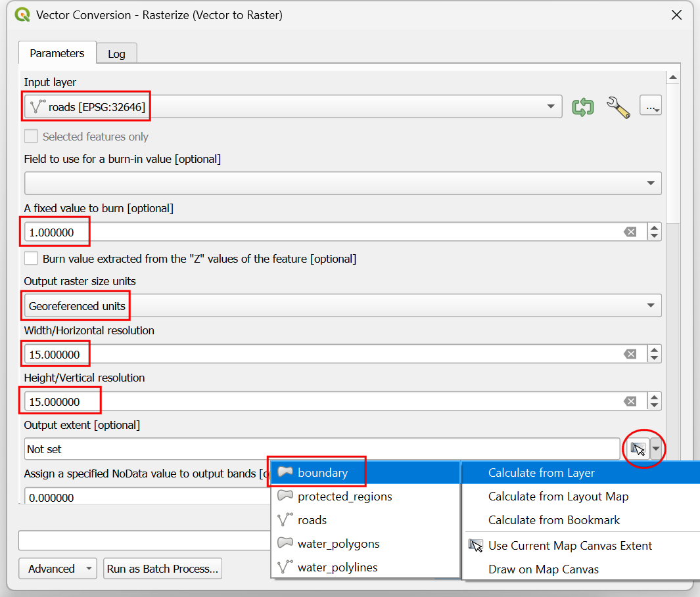Click the Use Current Map Canvas Extent icon
The height and width of the screenshot is (597, 700).
[475, 546]
